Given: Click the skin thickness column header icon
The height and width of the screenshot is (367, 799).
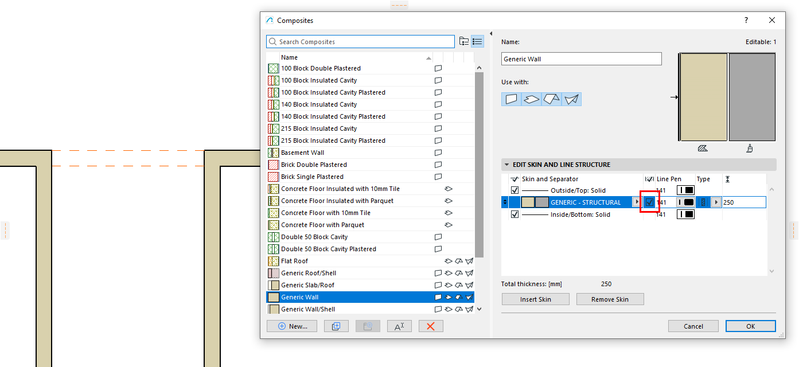Looking at the screenshot, I should point(727,179).
